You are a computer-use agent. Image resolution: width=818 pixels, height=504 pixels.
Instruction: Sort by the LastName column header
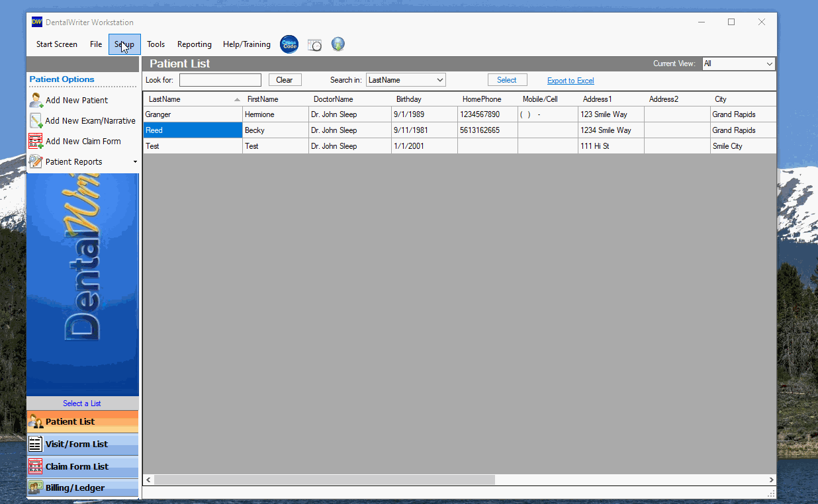click(193, 99)
